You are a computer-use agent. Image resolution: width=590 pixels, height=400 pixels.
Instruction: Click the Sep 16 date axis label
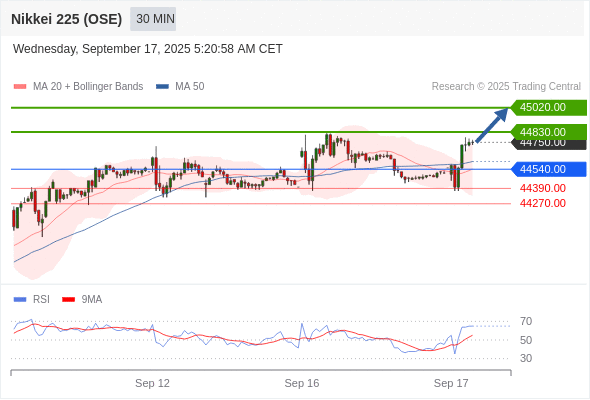[x=302, y=383]
